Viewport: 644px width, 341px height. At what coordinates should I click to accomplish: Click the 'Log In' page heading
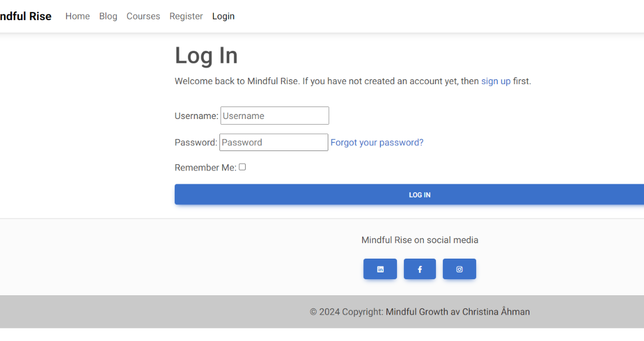[x=206, y=55]
